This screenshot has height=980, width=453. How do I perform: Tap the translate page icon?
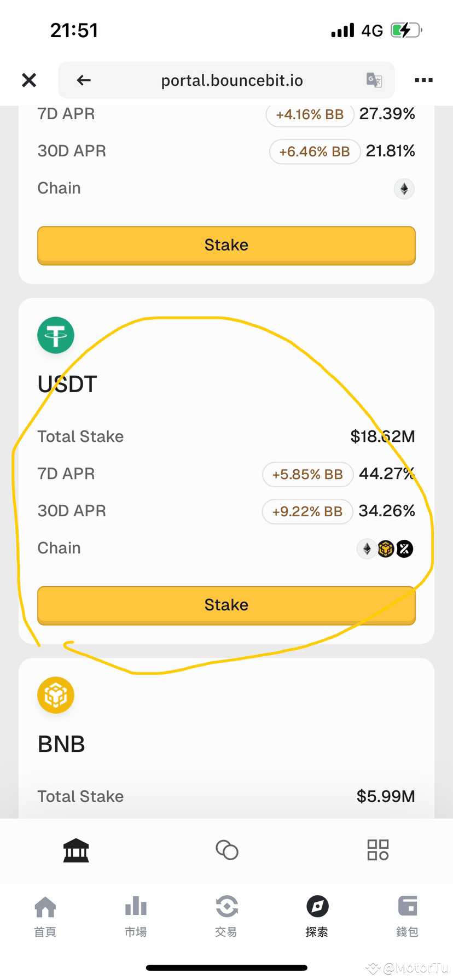click(374, 80)
